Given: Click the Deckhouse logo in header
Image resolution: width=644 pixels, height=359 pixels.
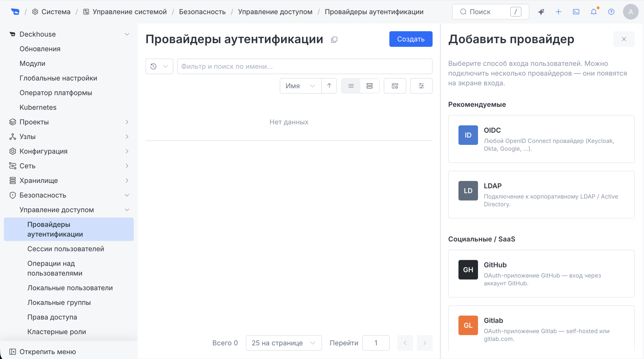Looking at the screenshot, I should point(15,12).
